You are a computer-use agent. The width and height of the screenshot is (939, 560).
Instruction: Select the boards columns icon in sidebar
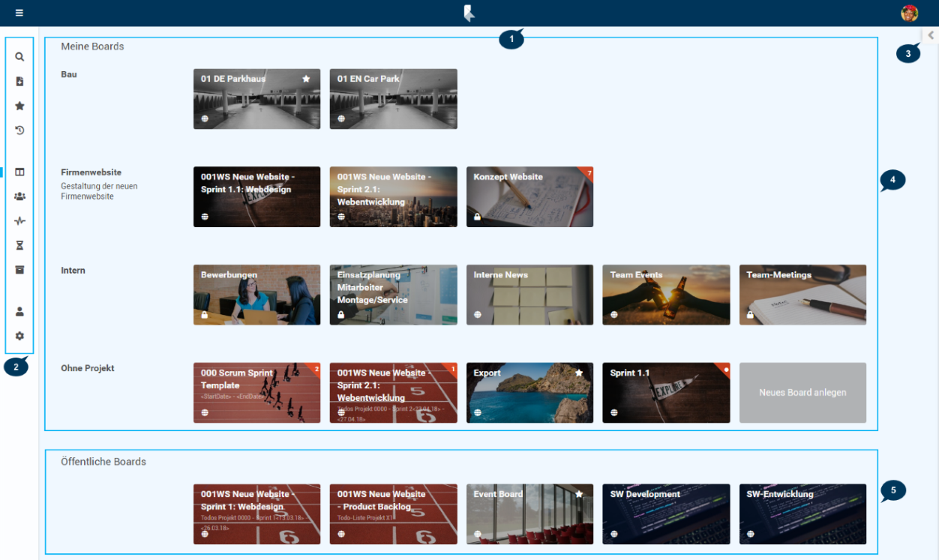(19, 172)
